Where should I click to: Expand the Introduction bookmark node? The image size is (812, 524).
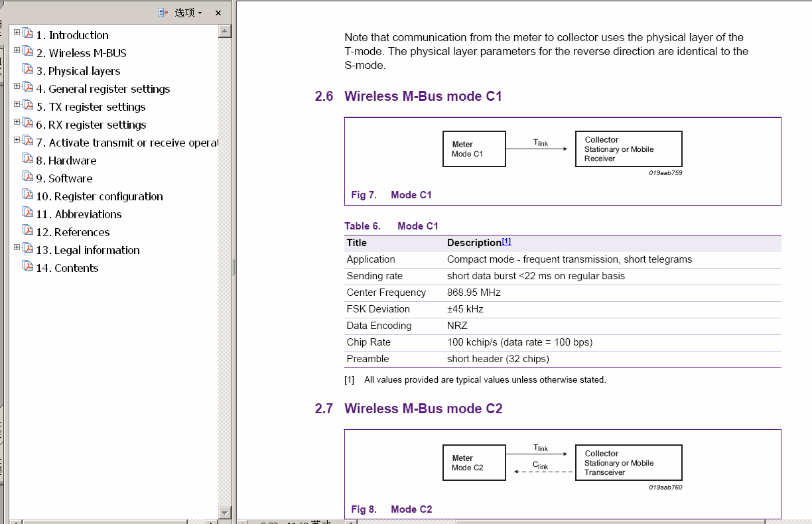[17, 33]
